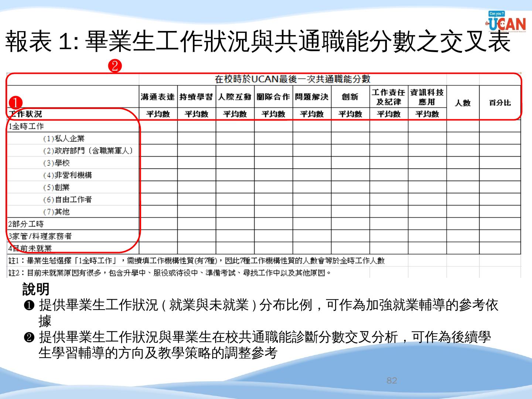Image resolution: width=532 pixels, height=399 pixels.
Task: Select the (2)政府部門(含職業軍人) row label
Action: [x=88, y=151]
